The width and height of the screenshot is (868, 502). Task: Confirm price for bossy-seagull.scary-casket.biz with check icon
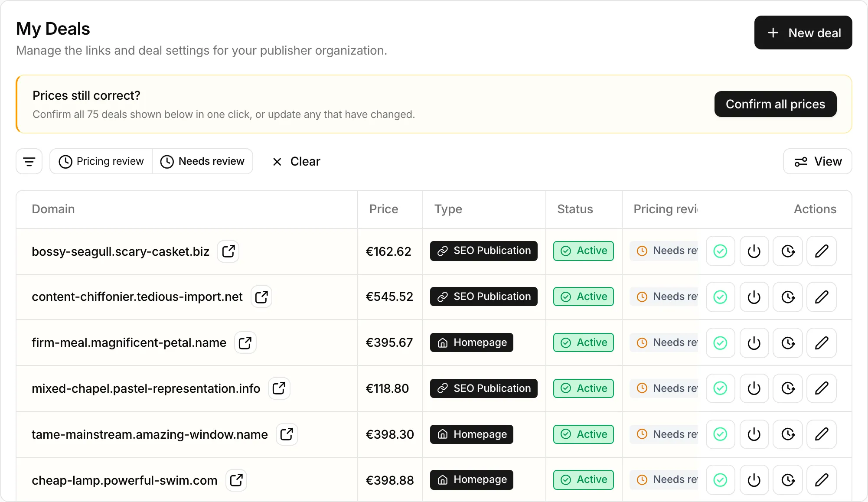tap(720, 251)
